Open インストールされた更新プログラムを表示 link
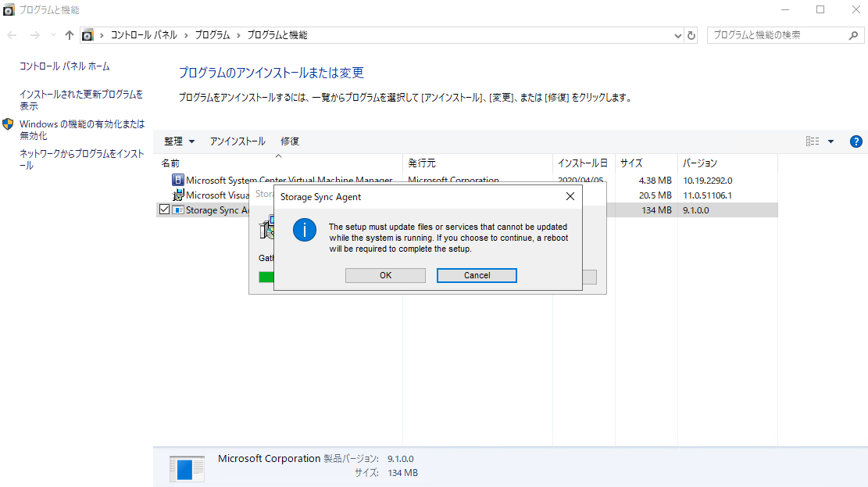This screenshot has height=487, width=868. click(x=80, y=100)
